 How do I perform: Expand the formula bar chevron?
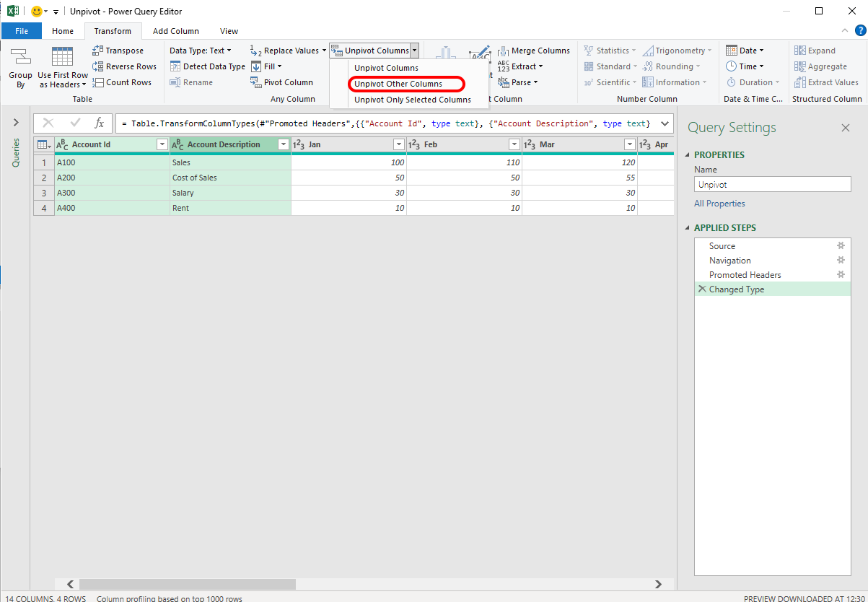(665, 123)
